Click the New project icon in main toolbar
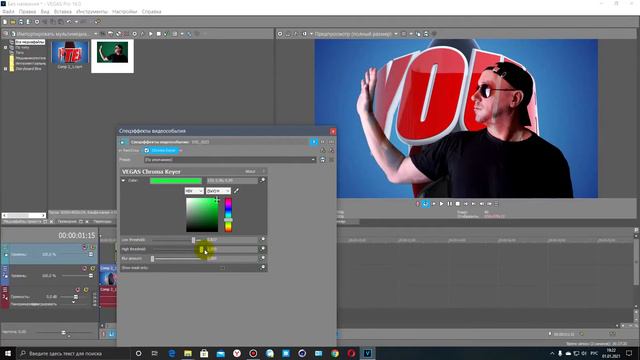Screen dimensions: 640x360 pos(5,22)
